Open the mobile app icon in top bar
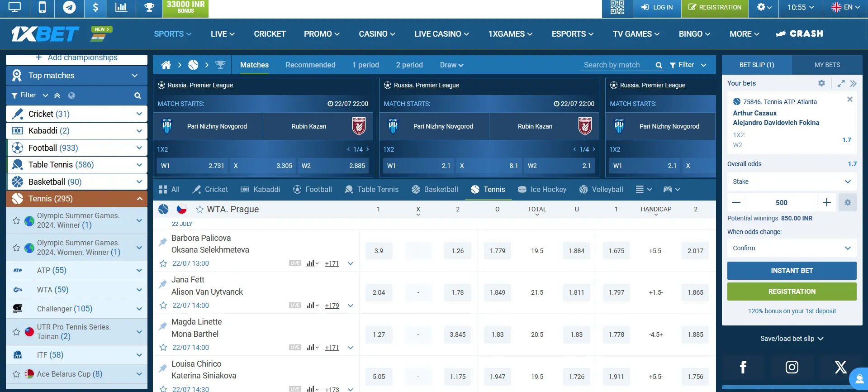This screenshot has width=868, height=392. (x=42, y=8)
